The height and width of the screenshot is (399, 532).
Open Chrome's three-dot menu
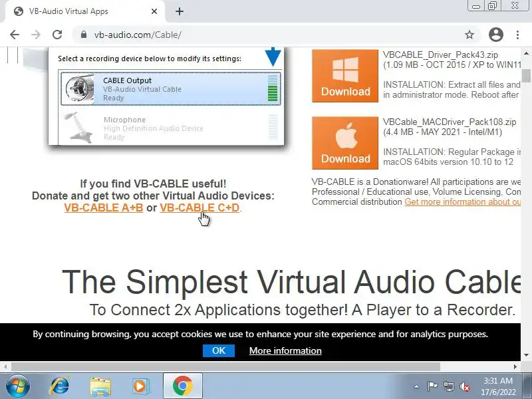pyautogui.click(x=517, y=35)
